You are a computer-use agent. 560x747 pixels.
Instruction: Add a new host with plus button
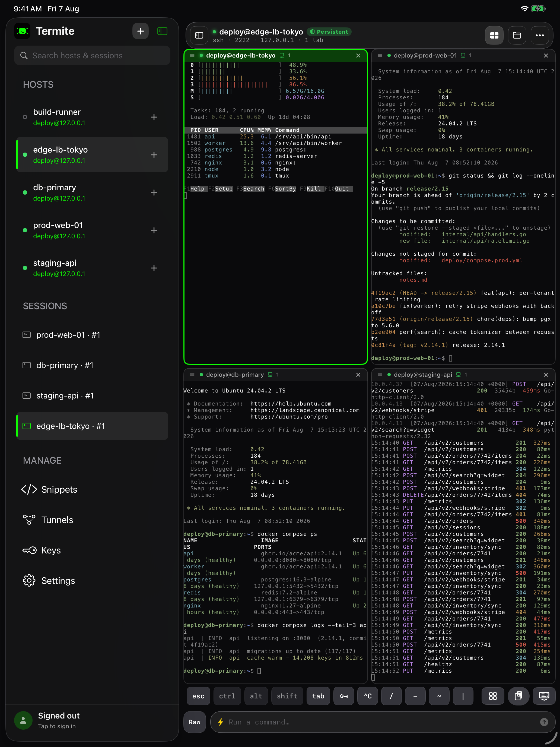pos(141,31)
